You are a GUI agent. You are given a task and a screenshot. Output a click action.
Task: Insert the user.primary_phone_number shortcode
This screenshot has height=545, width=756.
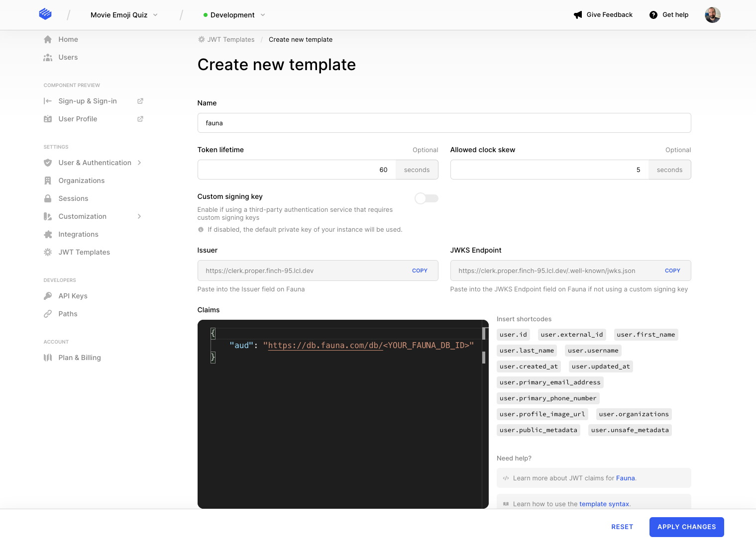pyautogui.click(x=548, y=398)
